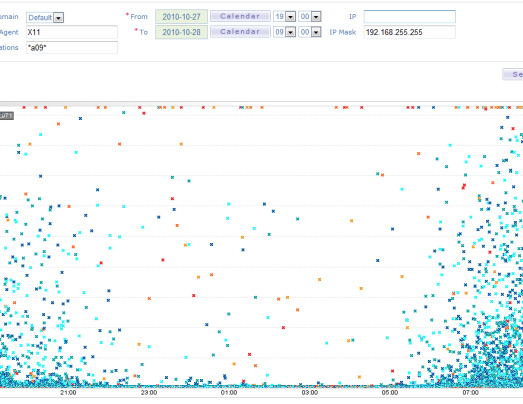Expand the From hour dropdown showing 19
This screenshot has height=404, width=523.
pyautogui.click(x=291, y=17)
